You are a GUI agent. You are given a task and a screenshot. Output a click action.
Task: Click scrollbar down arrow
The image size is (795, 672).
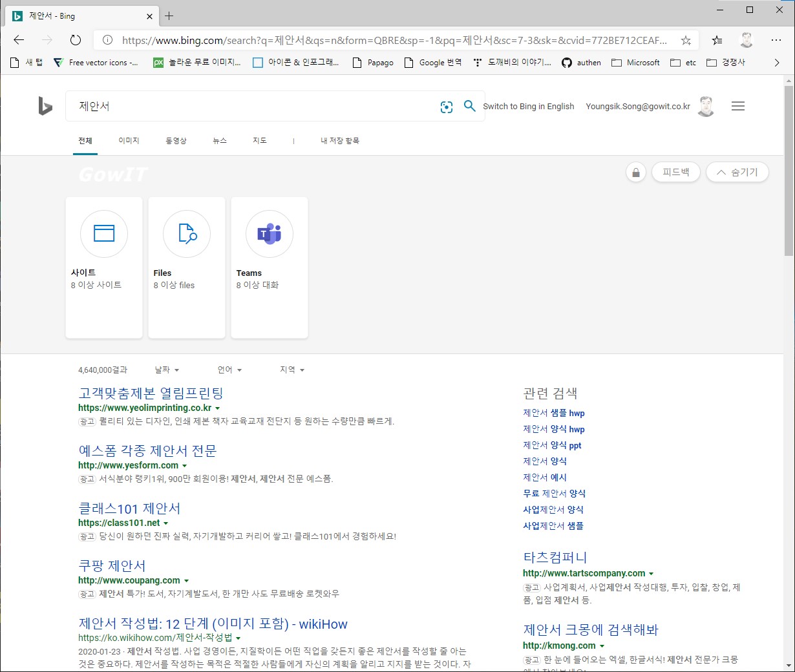point(789,665)
